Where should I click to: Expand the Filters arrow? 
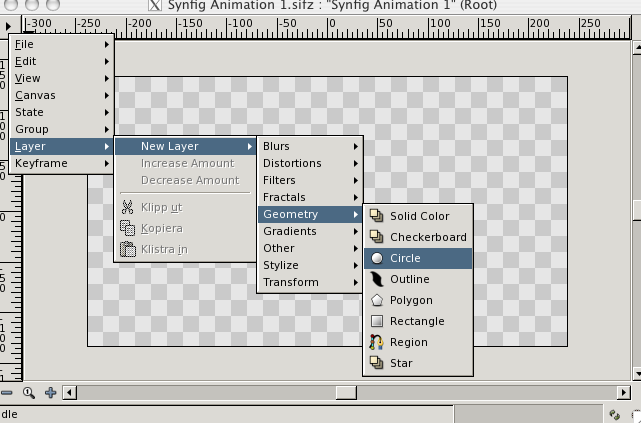tap(356, 180)
